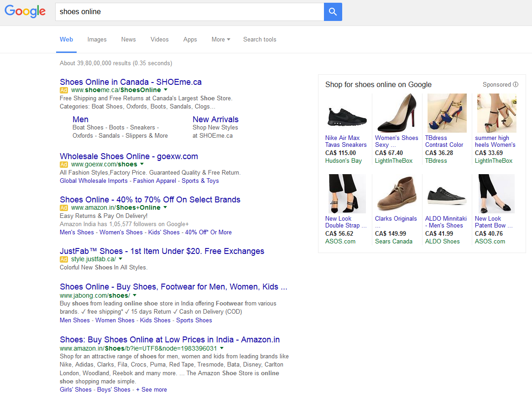Open the black stiletto Women's Shoes image
The width and height of the screenshot is (532, 398).
(x=396, y=114)
